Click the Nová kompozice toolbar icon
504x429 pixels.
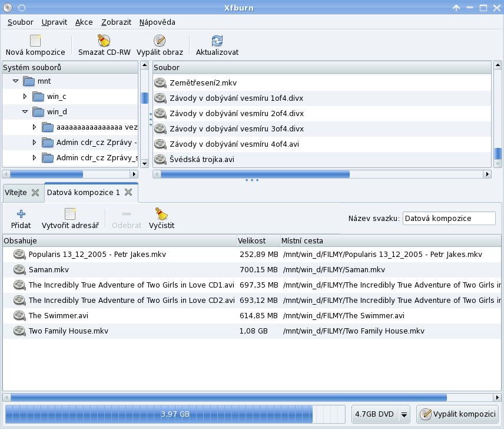pyautogui.click(x=35, y=41)
